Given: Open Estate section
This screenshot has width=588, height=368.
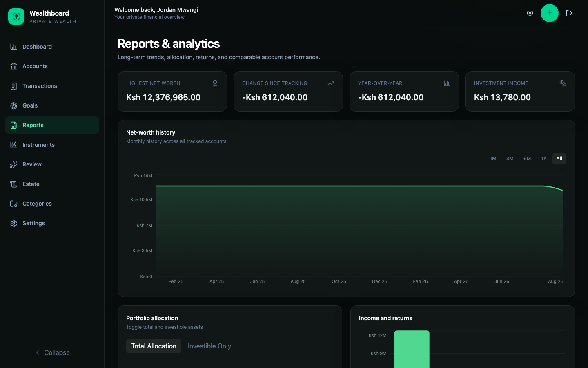Looking at the screenshot, I should click(x=52, y=184).
